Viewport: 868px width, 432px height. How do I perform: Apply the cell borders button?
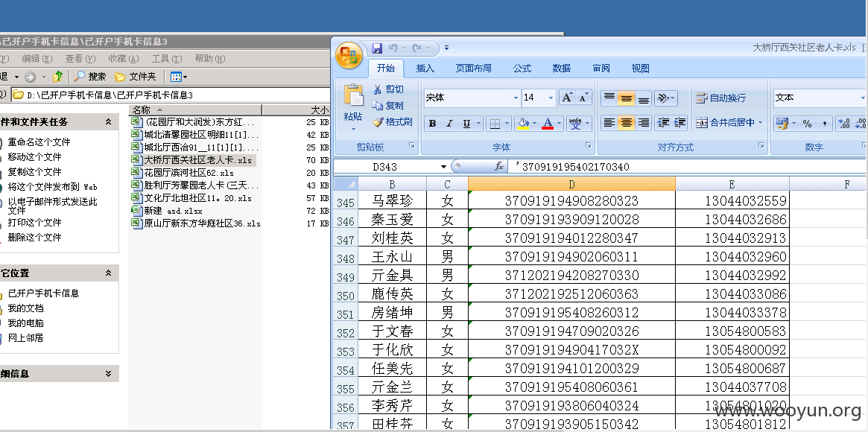(x=494, y=124)
